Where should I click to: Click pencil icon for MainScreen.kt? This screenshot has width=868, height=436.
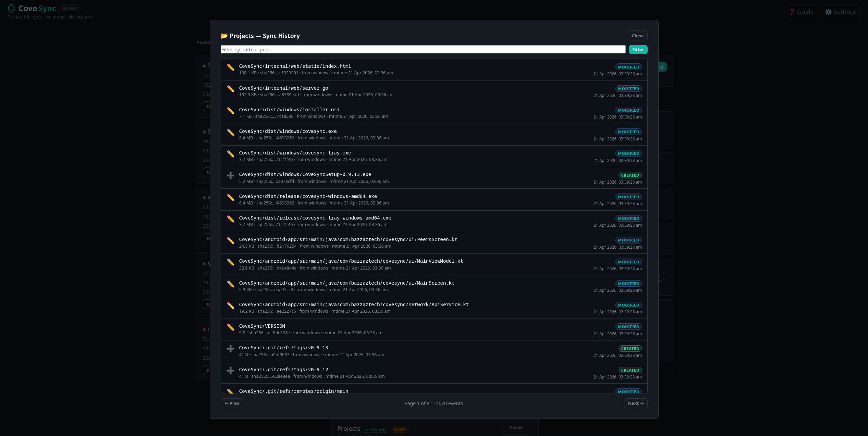(x=231, y=284)
